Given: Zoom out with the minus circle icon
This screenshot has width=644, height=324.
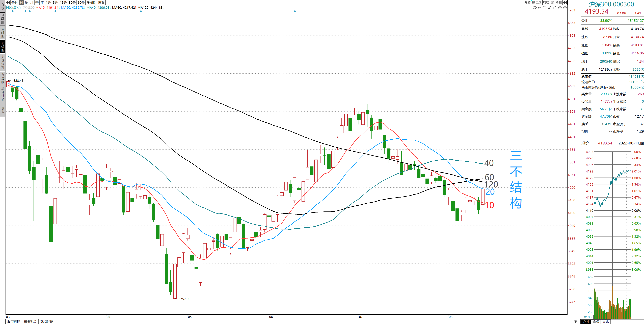Looking at the screenshot, I should [x=565, y=8].
